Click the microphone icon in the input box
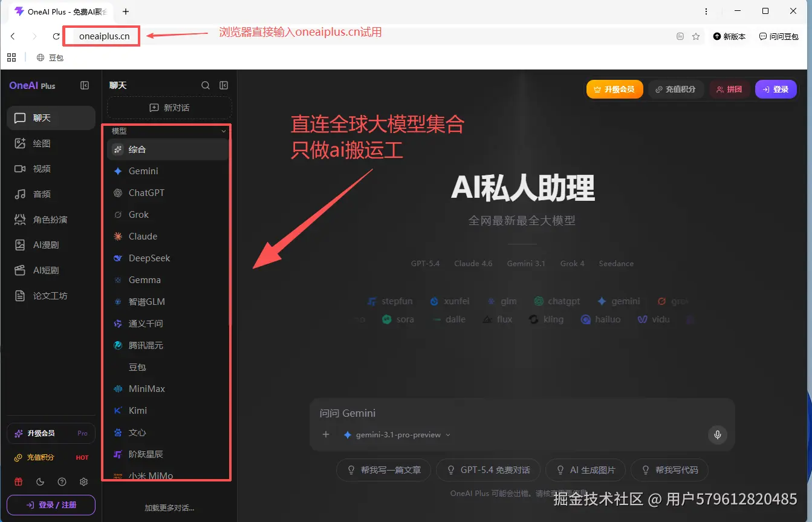 [717, 434]
